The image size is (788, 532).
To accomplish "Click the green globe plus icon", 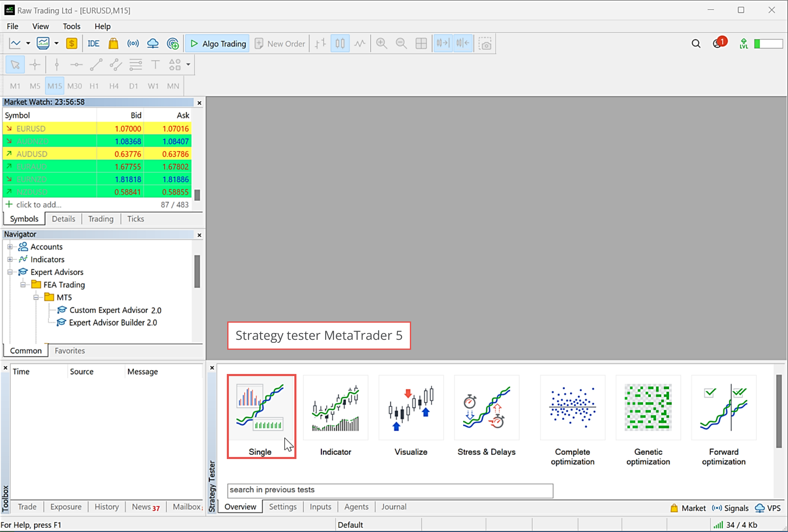I will 173,43.
